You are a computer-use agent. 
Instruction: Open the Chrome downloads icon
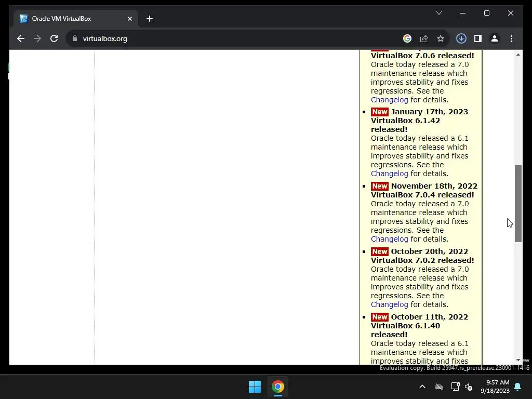461,38
